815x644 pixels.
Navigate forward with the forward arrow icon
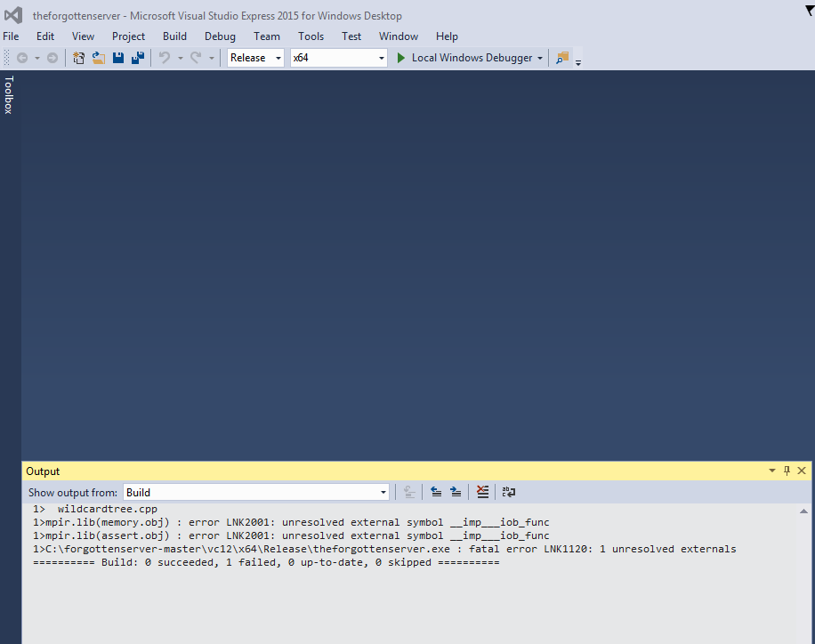click(52, 58)
